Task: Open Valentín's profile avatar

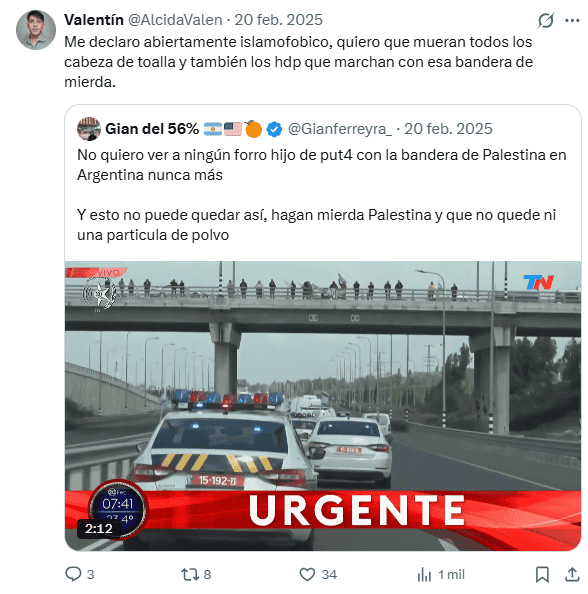Action: click(x=36, y=30)
